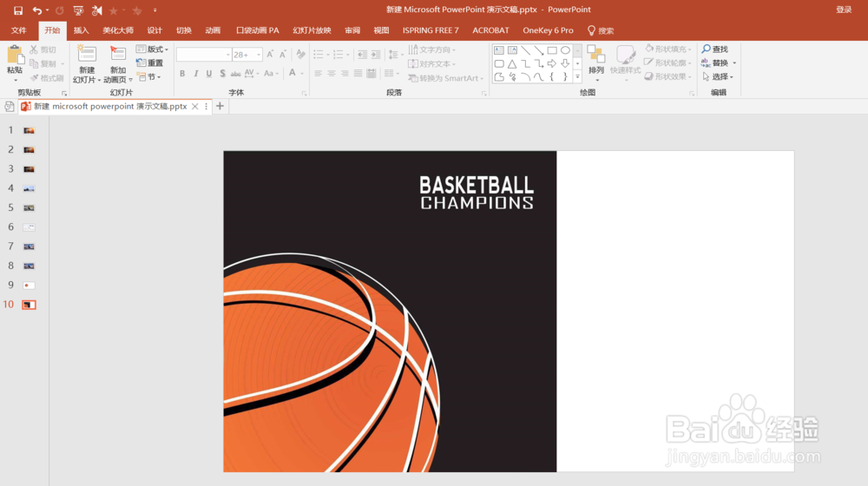Switch to the 动画 Animations tab
The image size is (868, 486).
[x=214, y=30]
